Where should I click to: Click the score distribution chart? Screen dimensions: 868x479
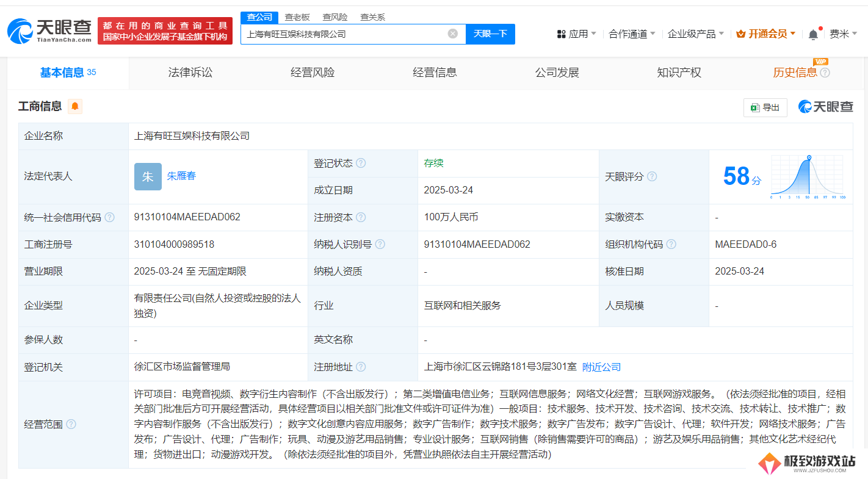807,177
